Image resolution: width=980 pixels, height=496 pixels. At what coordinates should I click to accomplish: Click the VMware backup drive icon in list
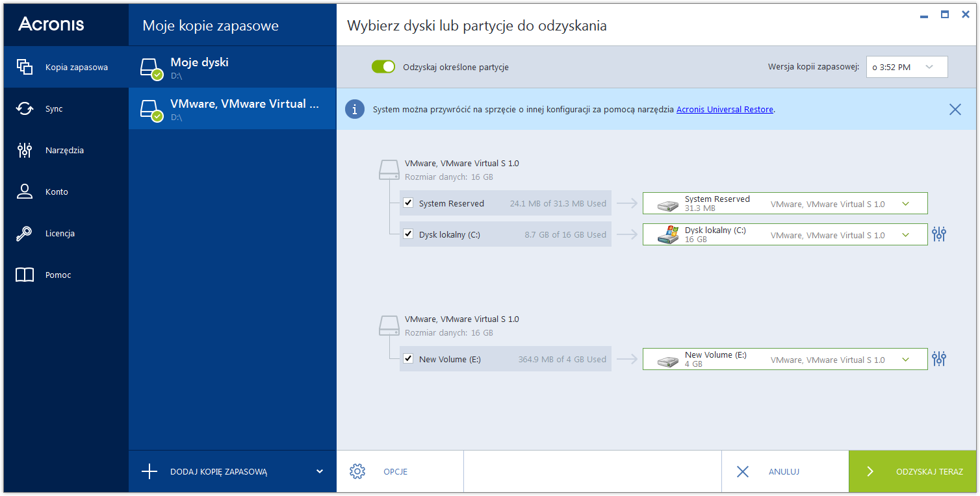[151, 110]
